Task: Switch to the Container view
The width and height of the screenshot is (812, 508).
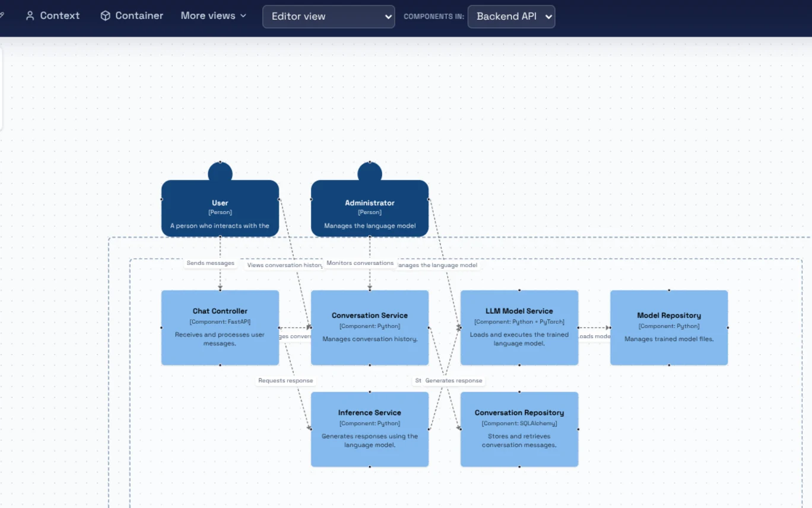Action: [x=132, y=16]
